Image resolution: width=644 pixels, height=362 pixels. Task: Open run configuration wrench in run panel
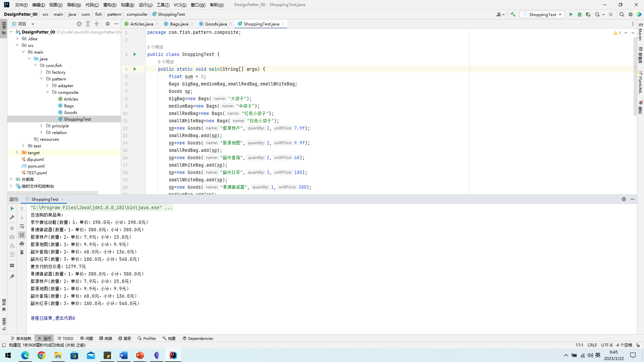(12, 217)
